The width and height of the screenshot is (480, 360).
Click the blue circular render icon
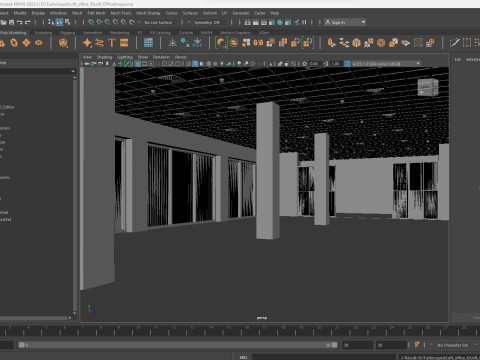[280, 22]
